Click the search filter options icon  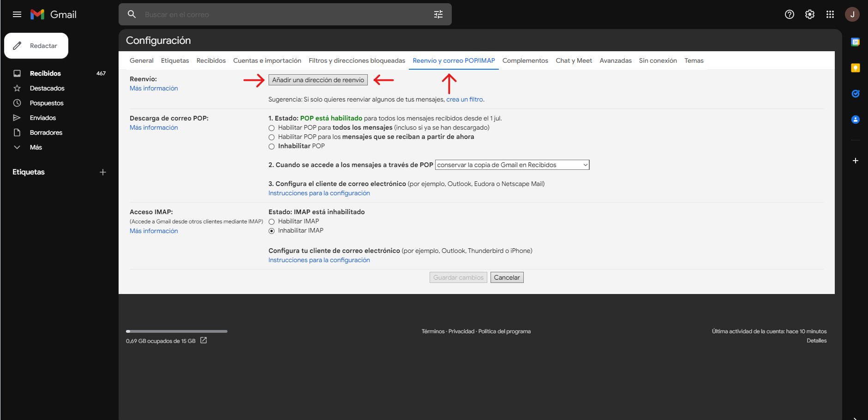(x=438, y=14)
